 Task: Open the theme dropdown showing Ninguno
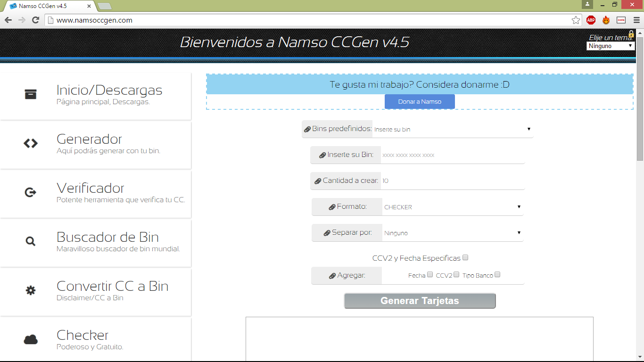611,46
